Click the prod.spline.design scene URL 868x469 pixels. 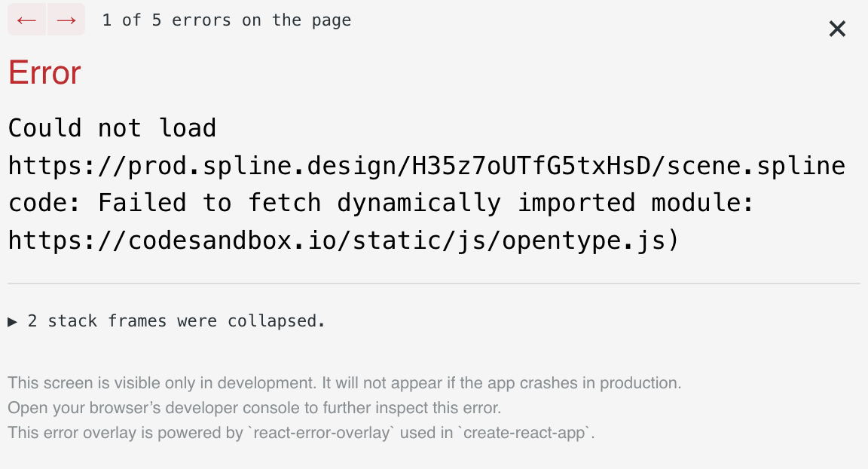click(426, 165)
